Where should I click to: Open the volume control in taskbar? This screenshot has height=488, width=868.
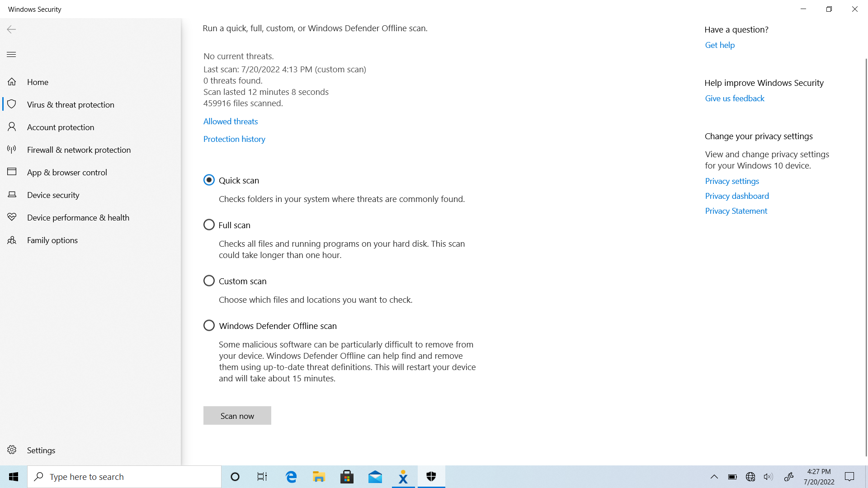[x=768, y=477]
